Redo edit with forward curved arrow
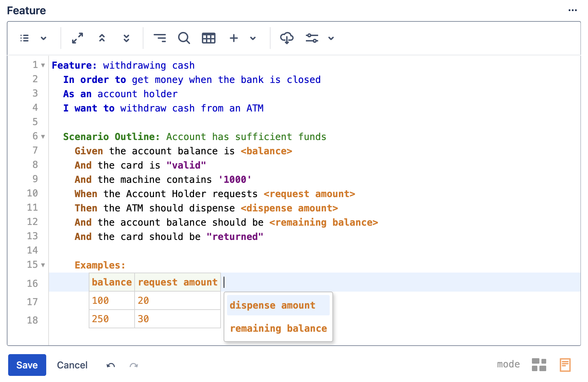 tap(134, 365)
